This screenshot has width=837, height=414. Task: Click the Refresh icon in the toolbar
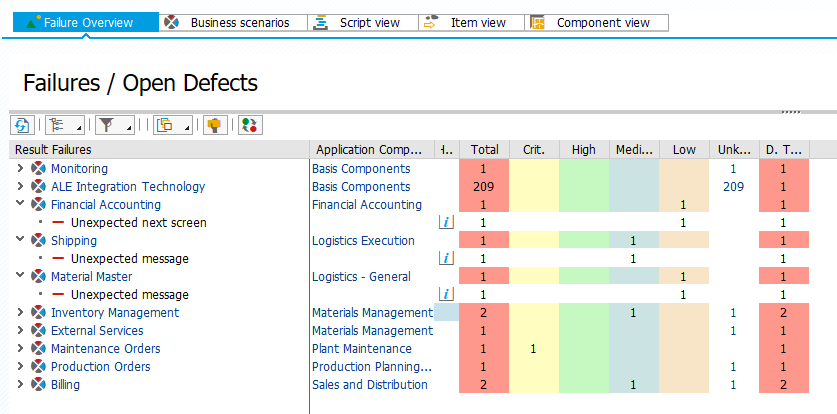(x=22, y=125)
